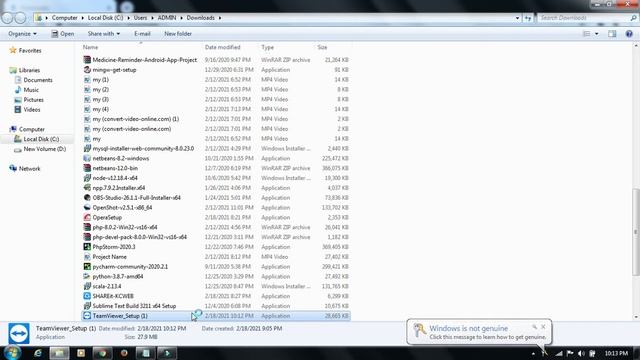Open the Pictures library

coord(33,100)
